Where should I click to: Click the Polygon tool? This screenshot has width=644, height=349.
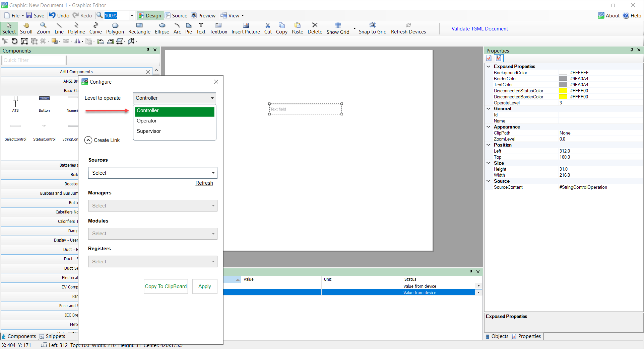click(115, 28)
